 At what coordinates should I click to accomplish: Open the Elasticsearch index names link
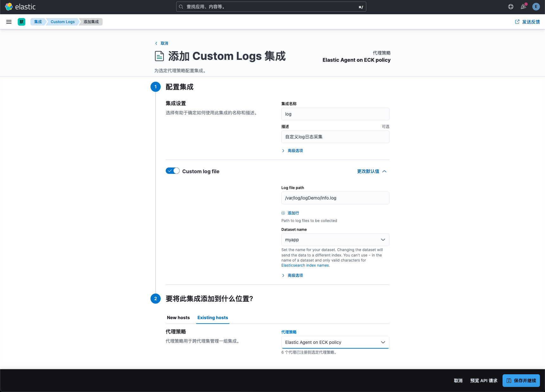click(305, 265)
